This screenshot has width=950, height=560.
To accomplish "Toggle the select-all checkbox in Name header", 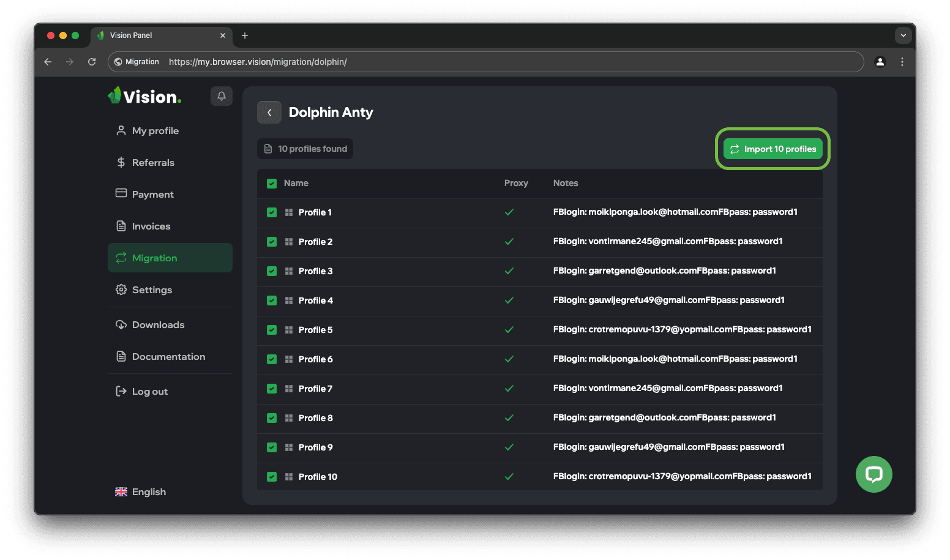I will (x=272, y=184).
